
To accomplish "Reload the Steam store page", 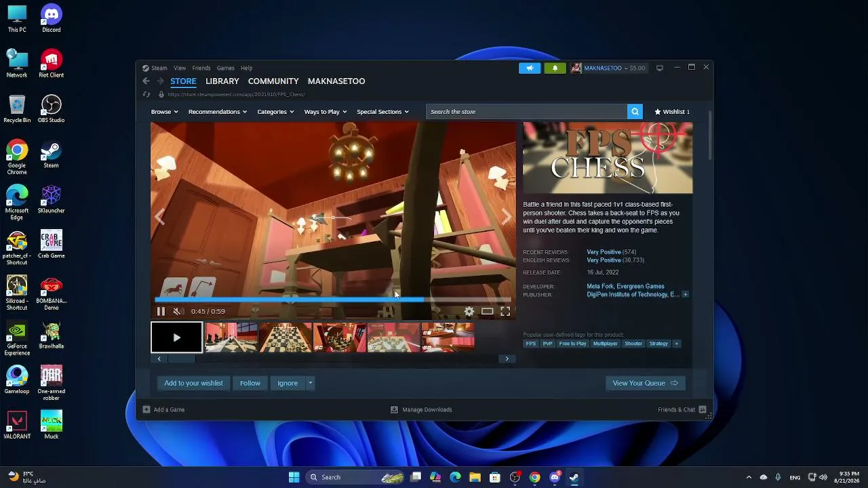I will 146,94.
